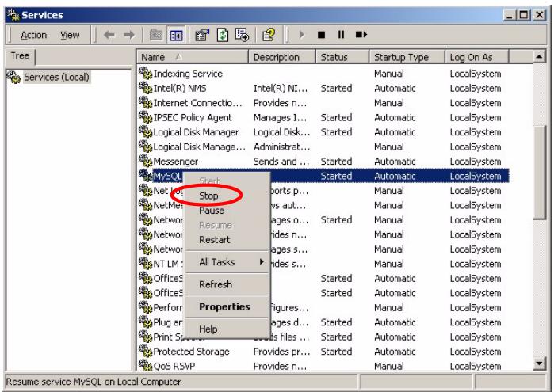554x392 pixels.
Task: Click the Export List toolbar icon
Action: (242, 35)
